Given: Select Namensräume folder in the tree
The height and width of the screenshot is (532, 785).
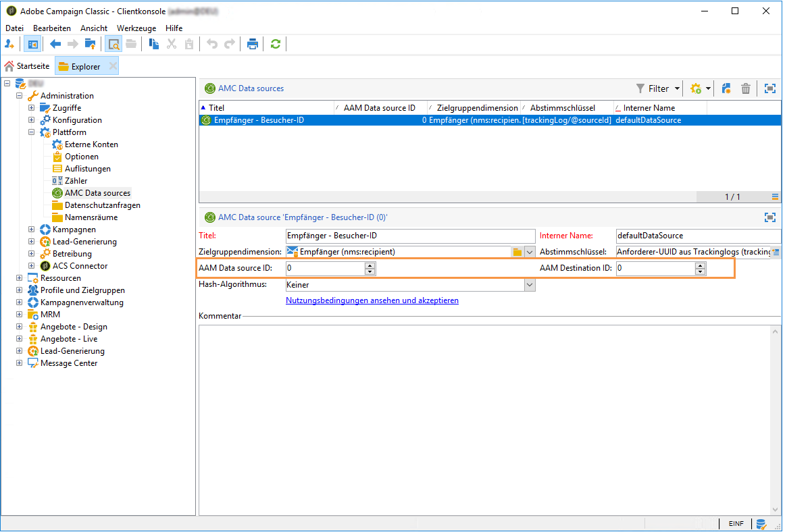Looking at the screenshot, I should coord(91,217).
